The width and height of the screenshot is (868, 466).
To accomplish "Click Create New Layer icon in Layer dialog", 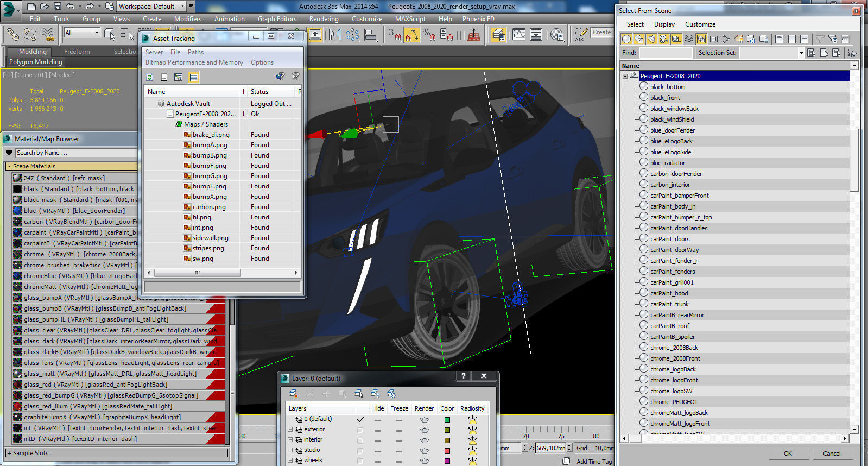I will coord(294,394).
